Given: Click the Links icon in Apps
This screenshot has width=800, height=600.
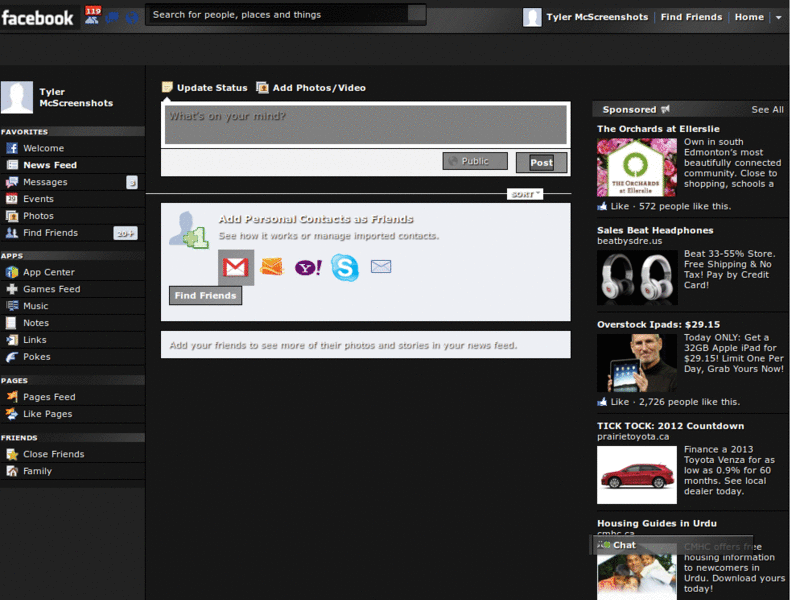Looking at the screenshot, I should pyautogui.click(x=12, y=340).
